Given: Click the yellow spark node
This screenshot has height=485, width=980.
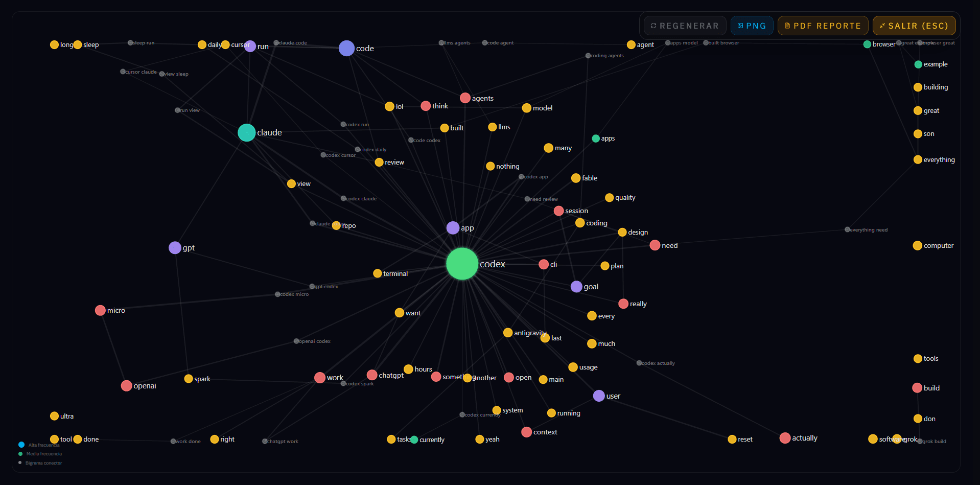Looking at the screenshot, I should [189, 379].
